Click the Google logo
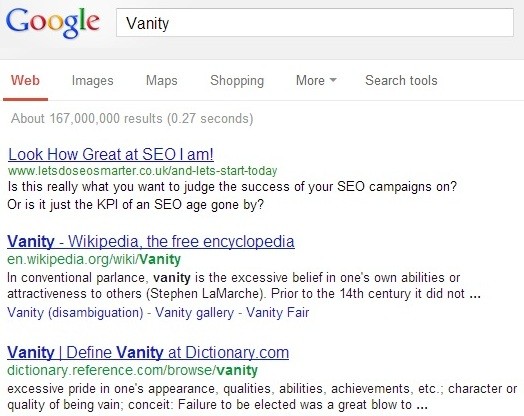The width and height of the screenshot is (524, 416). click(x=53, y=23)
